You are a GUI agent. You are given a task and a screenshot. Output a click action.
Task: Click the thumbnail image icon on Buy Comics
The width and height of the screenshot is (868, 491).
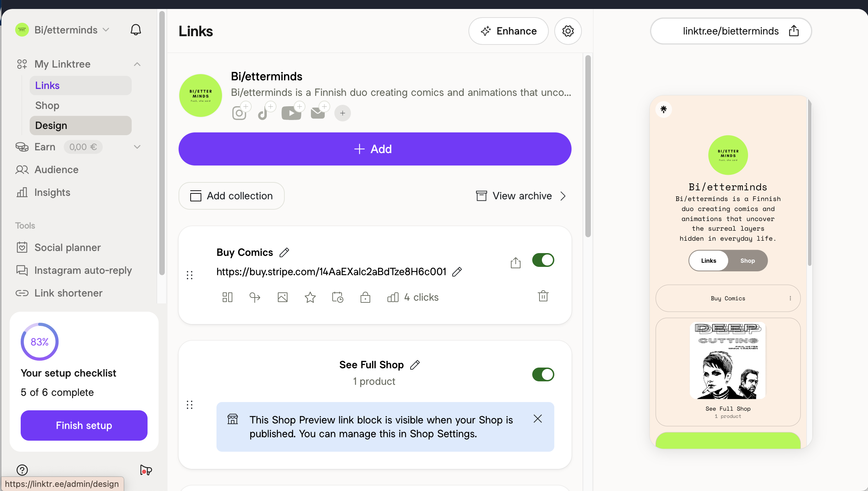(282, 297)
